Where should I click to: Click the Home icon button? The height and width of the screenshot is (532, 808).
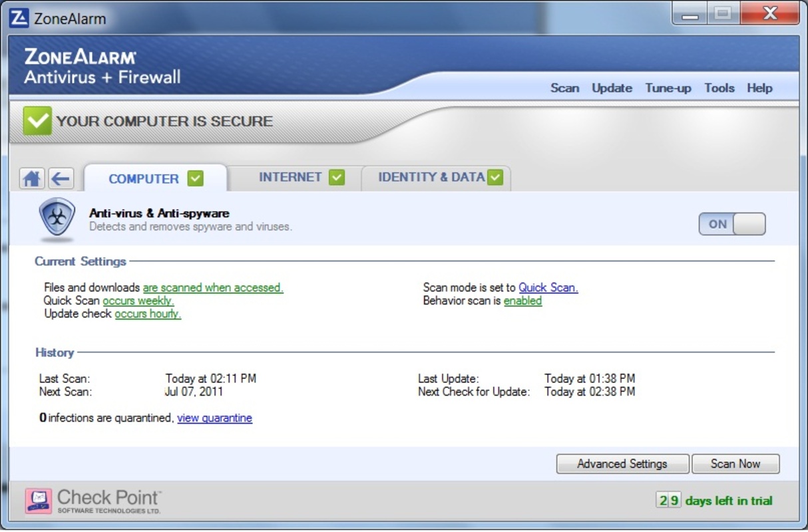(31, 178)
